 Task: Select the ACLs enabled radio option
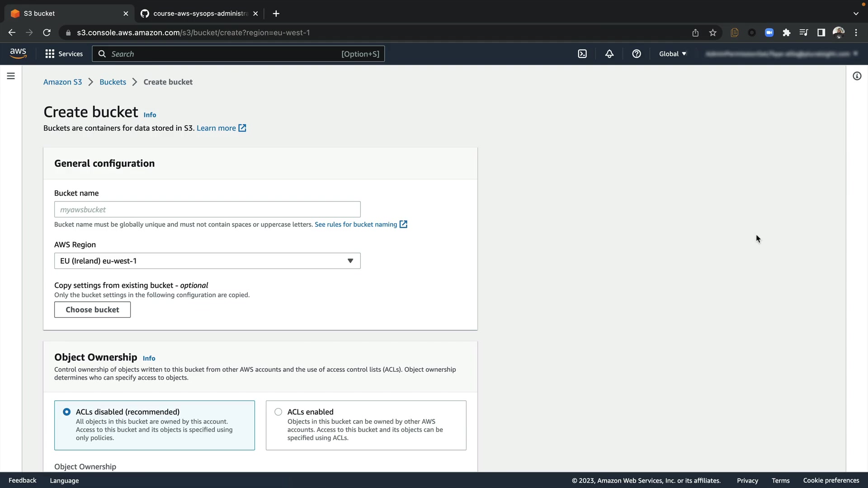(x=278, y=412)
